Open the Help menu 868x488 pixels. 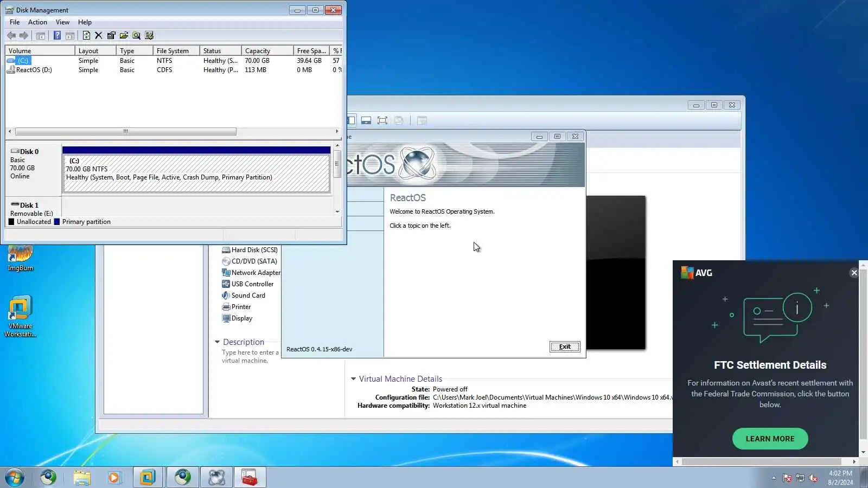click(85, 22)
